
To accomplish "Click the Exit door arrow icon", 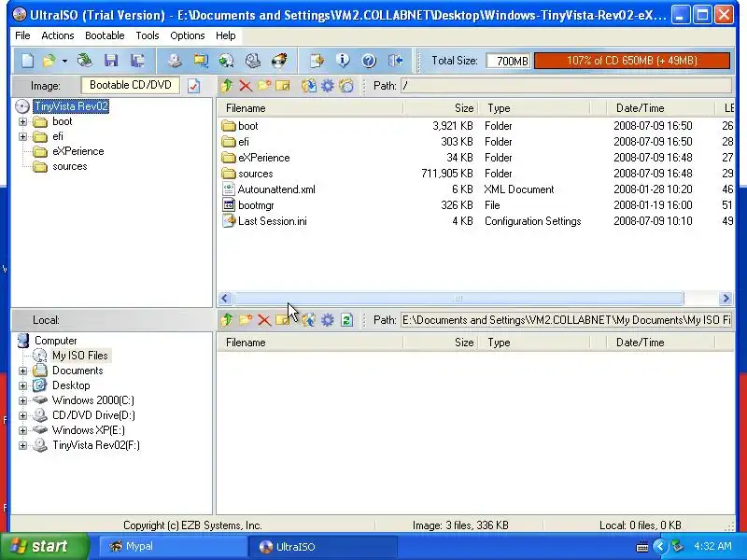I will [x=395, y=61].
